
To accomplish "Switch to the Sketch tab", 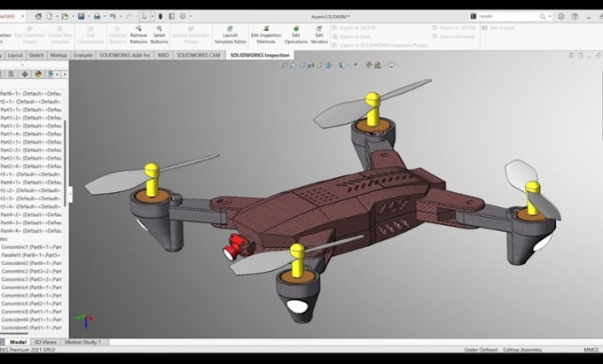I will pos(36,55).
